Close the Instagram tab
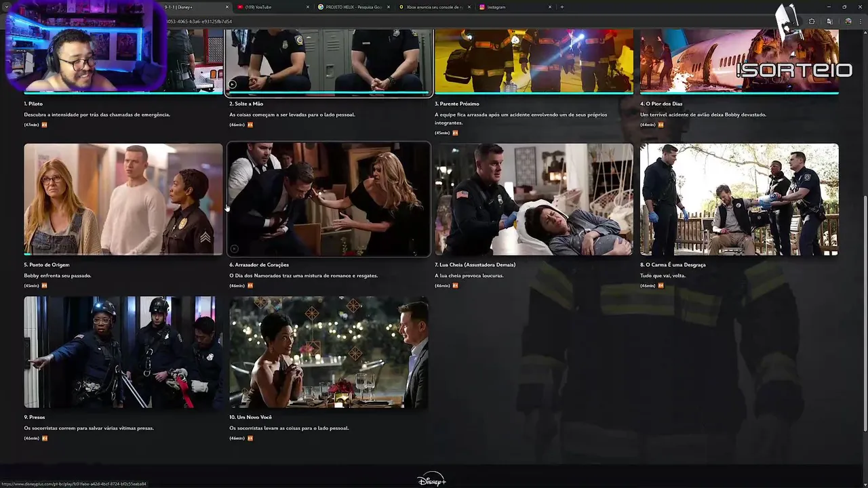 550,7
